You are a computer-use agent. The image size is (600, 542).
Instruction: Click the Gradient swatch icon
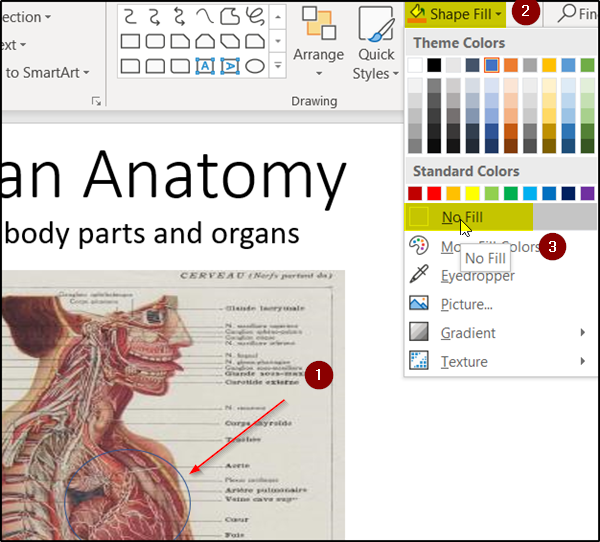419,331
